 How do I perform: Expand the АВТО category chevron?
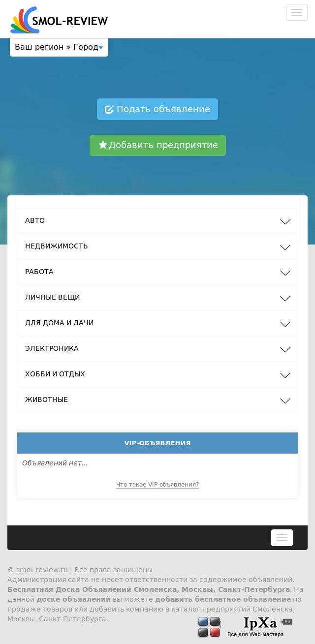click(x=285, y=222)
